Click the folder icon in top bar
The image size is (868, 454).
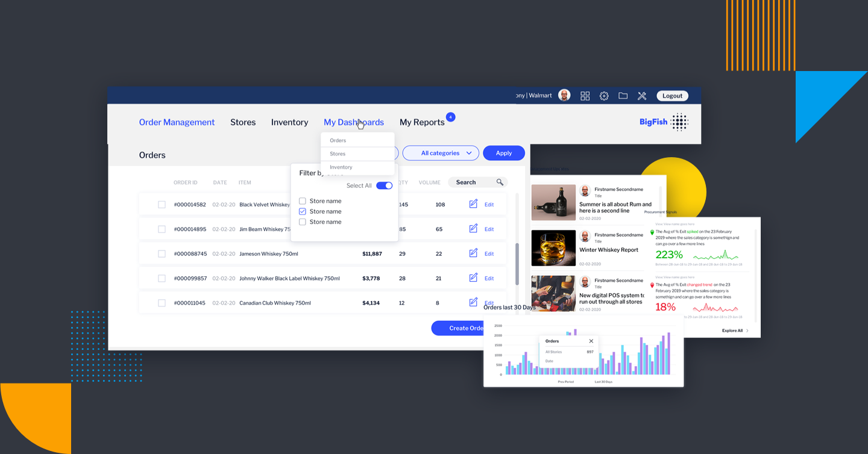pos(623,96)
